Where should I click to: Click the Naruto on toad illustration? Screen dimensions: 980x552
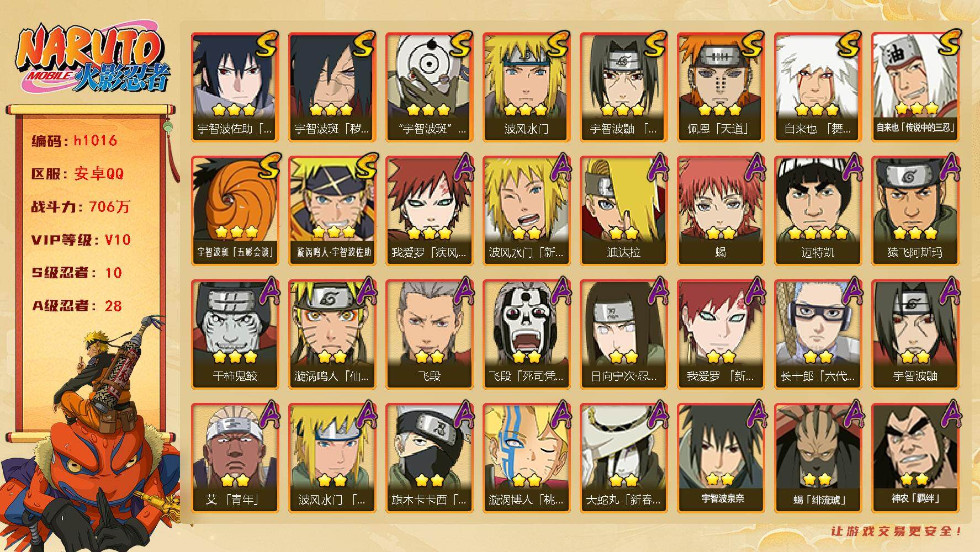(x=91, y=436)
